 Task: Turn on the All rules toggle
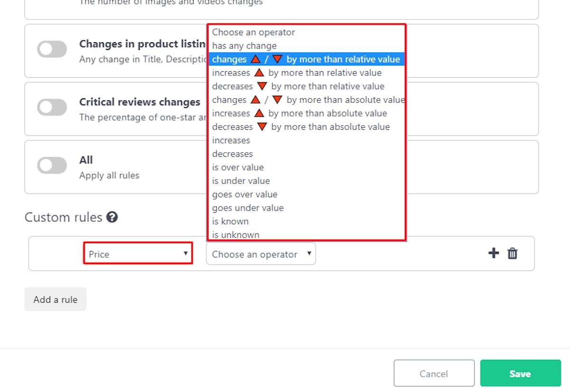[x=52, y=165]
